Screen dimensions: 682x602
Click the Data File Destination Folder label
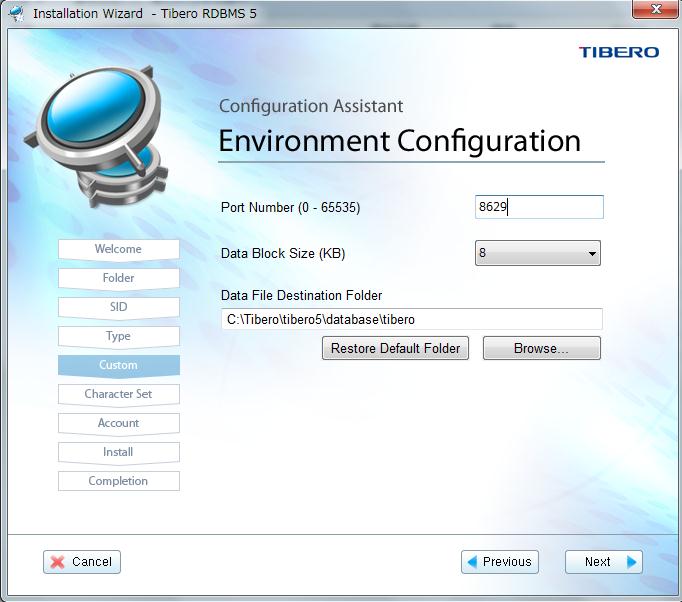coord(301,295)
